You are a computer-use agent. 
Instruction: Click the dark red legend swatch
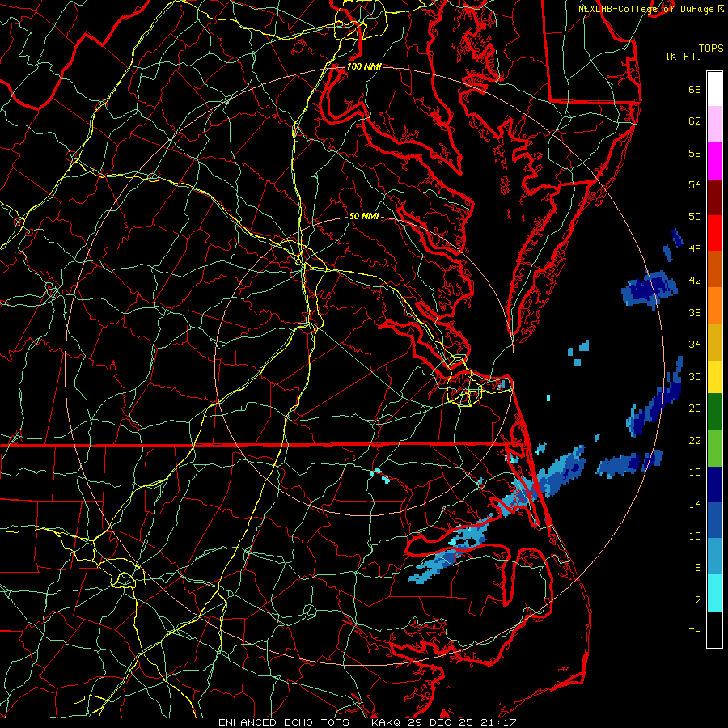pyautogui.click(x=714, y=197)
